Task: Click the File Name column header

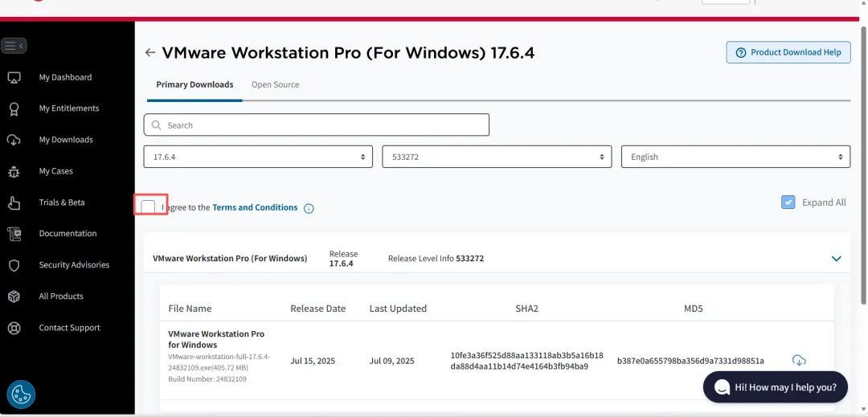Action: (x=190, y=309)
